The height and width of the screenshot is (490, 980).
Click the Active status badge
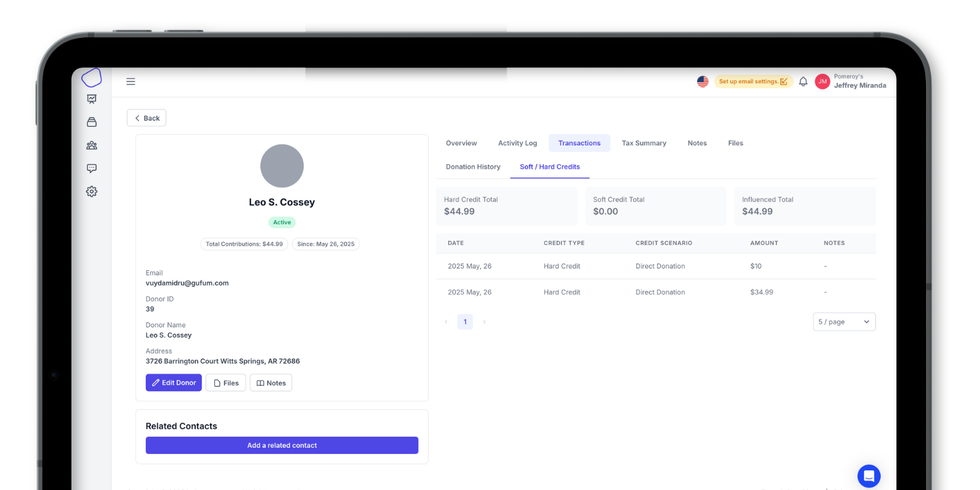click(x=282, y=222)
